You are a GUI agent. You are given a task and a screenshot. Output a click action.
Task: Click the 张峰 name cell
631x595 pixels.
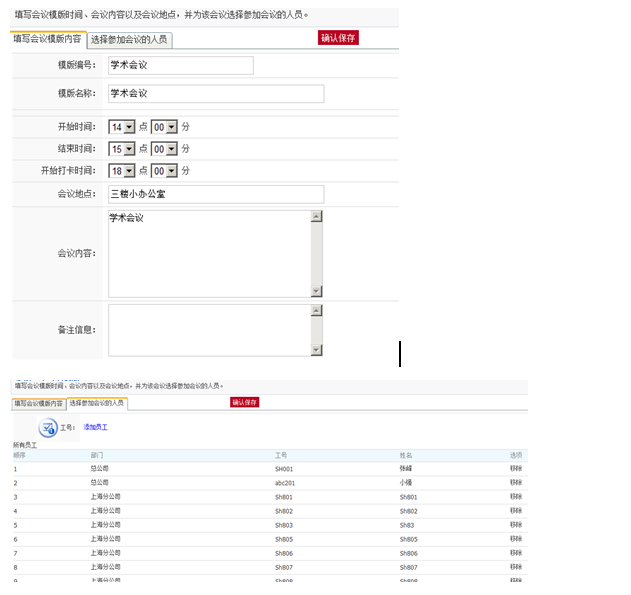(x=406, y=469)
